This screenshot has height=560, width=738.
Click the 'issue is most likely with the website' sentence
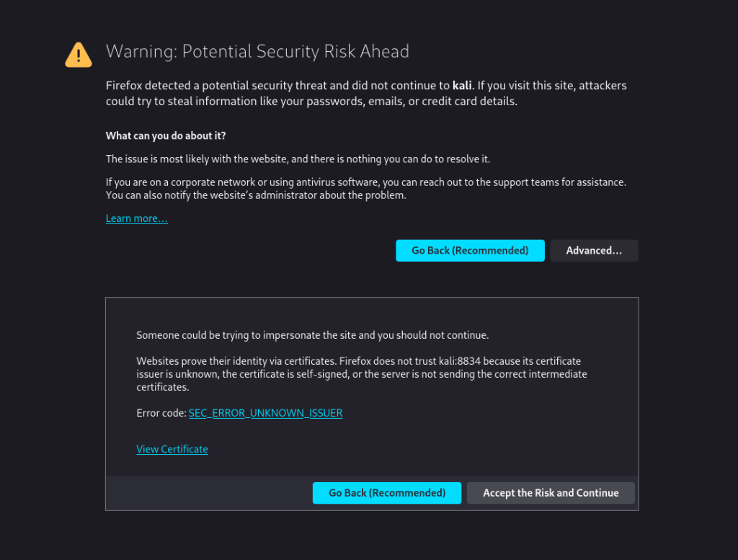pos(298,159)
